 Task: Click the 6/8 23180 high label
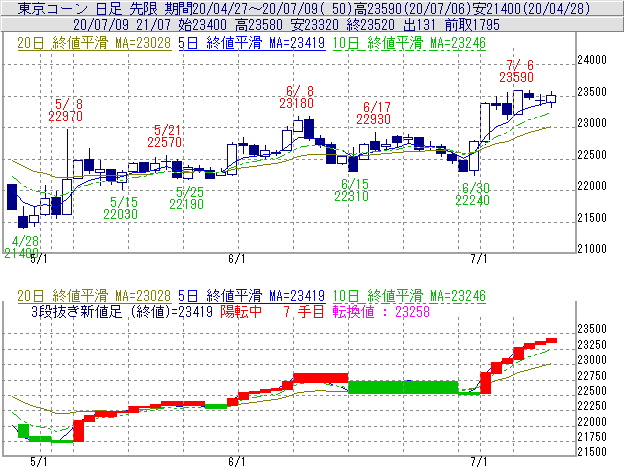(x=296, y=97)
